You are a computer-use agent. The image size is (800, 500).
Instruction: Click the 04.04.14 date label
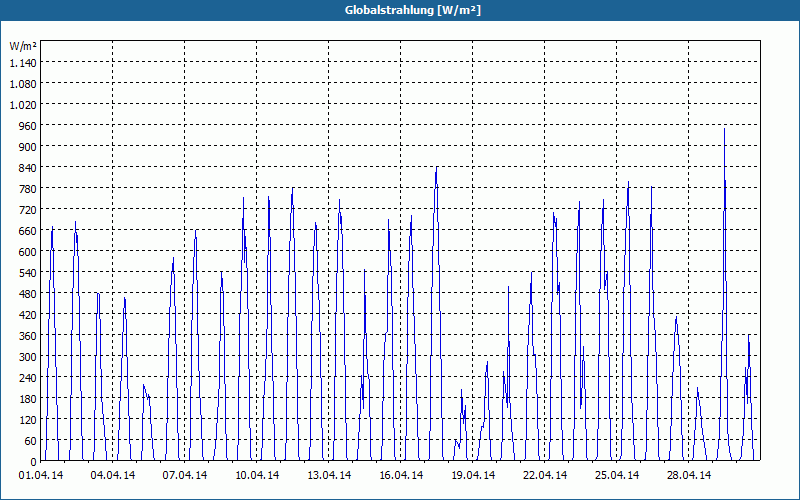pos(113,475)
